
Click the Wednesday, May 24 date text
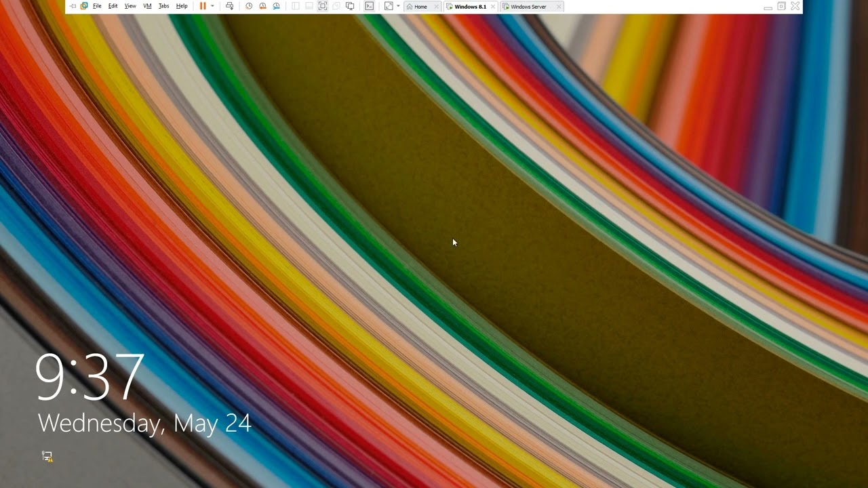pyautogui.click(x=144, y=424)
